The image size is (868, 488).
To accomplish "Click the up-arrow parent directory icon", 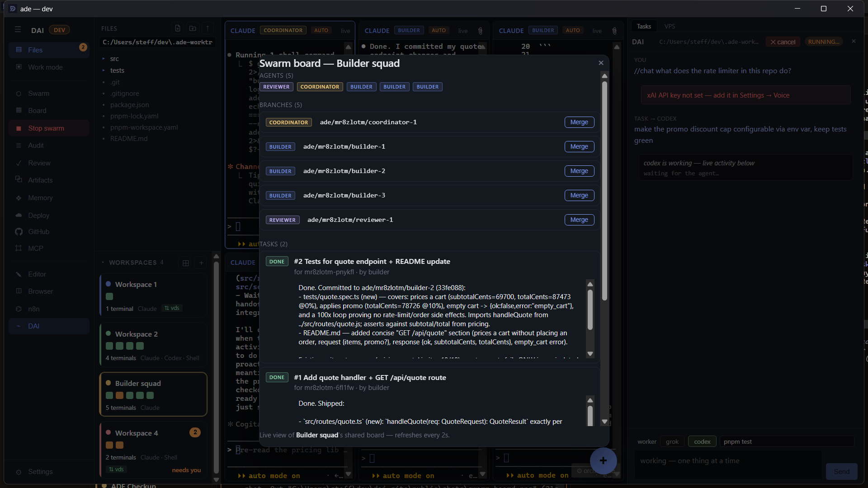I will click(x=208, y=28).
